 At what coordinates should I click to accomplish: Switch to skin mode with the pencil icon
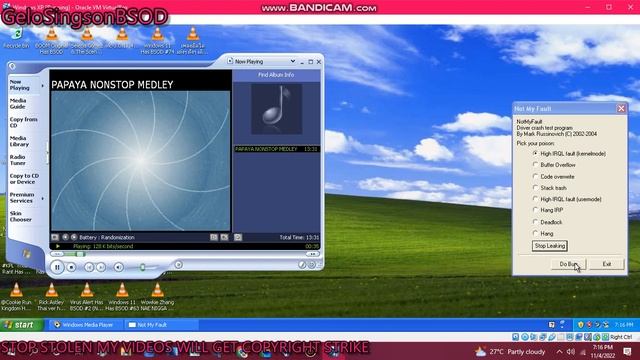pos(302,265)
